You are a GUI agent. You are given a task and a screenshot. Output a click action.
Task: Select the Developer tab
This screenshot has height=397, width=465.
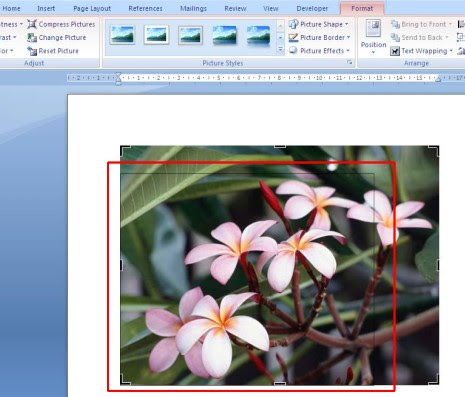tap(312, 8)
